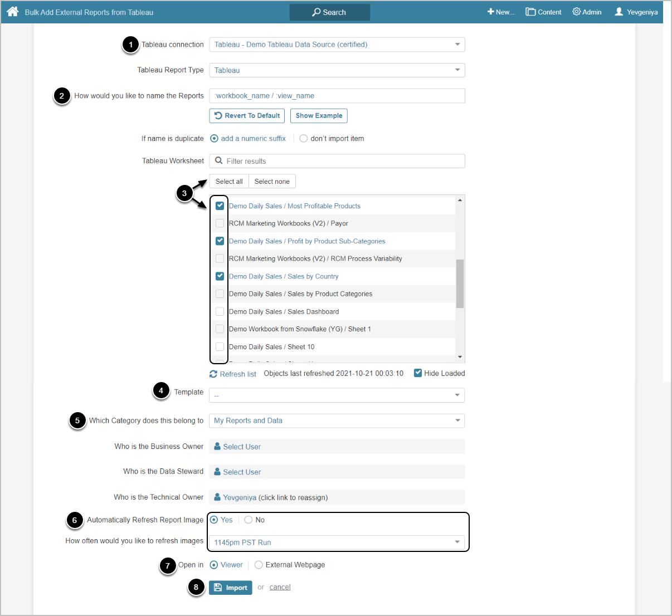672x616 pixels.
Task: Open the image refresh schedule dropdown
Action: point(337,542)
